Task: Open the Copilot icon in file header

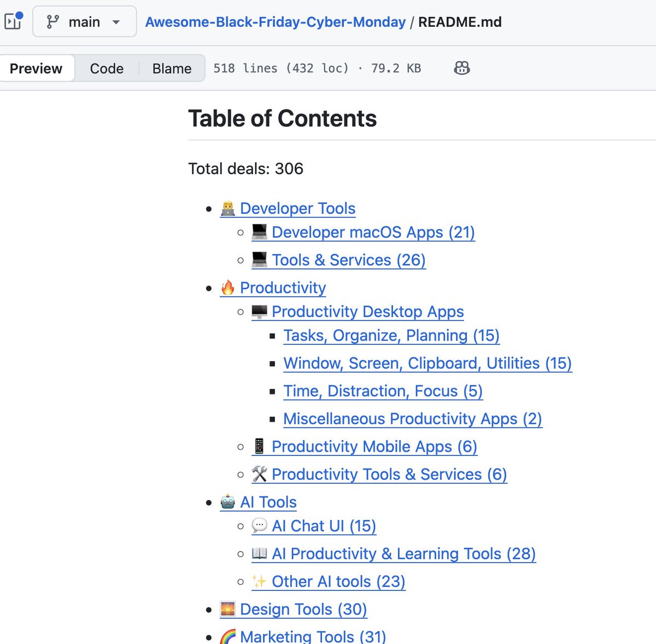Action: [x=462, y=68]
